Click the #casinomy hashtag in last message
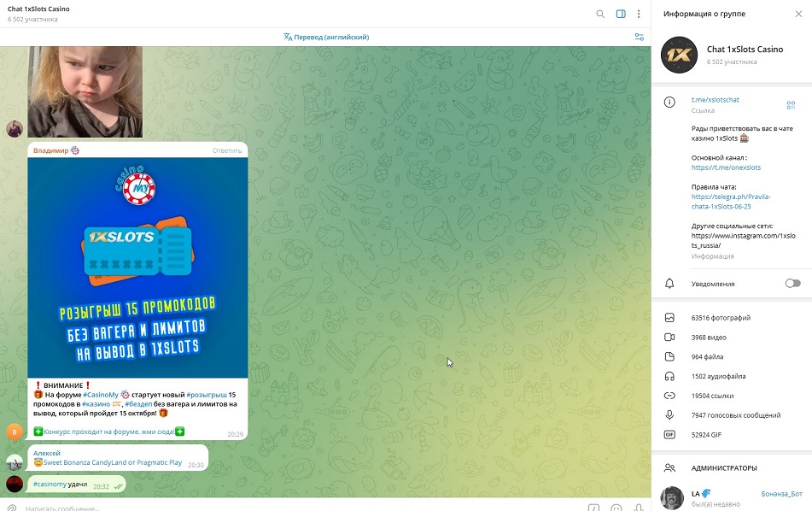Screen dimensions: 812x511 (50, 484)
